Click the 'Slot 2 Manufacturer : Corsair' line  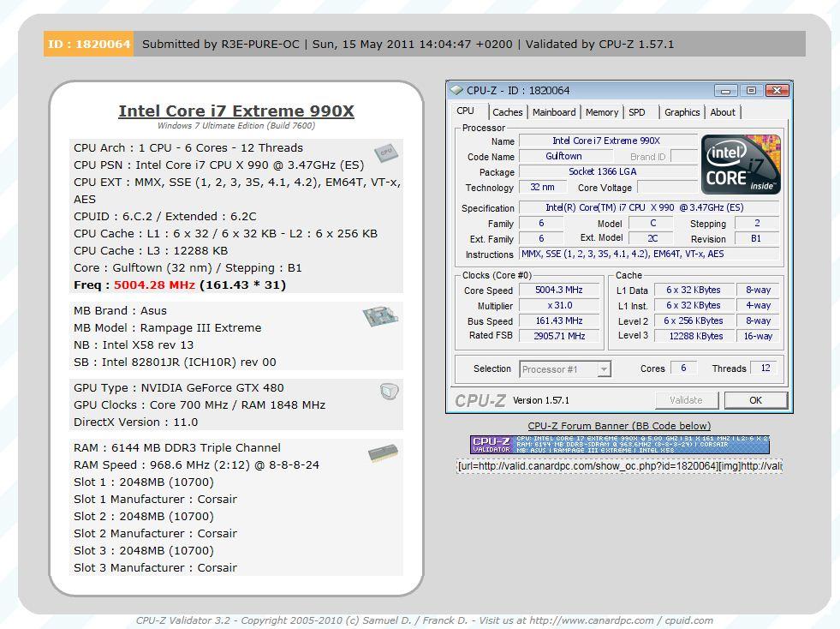[x=155, y=534]
